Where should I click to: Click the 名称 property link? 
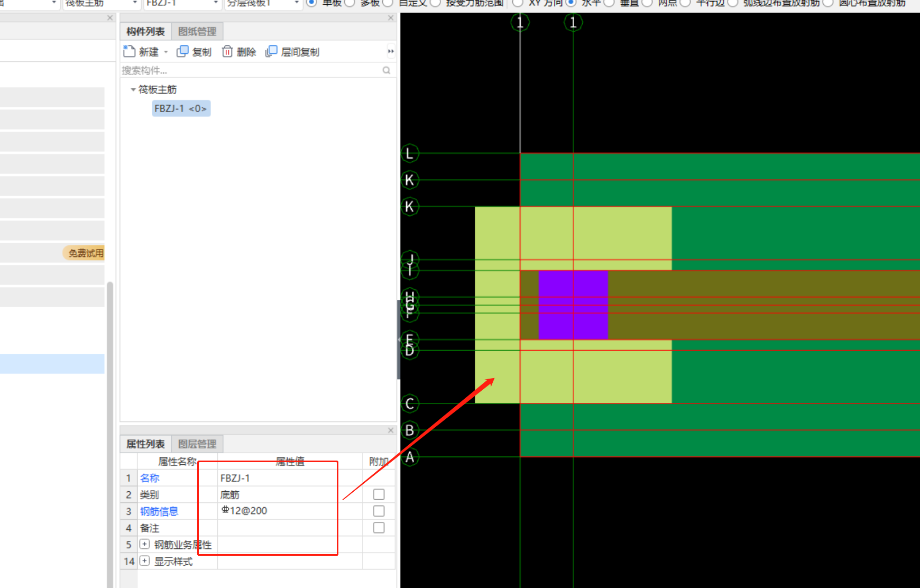150,478
